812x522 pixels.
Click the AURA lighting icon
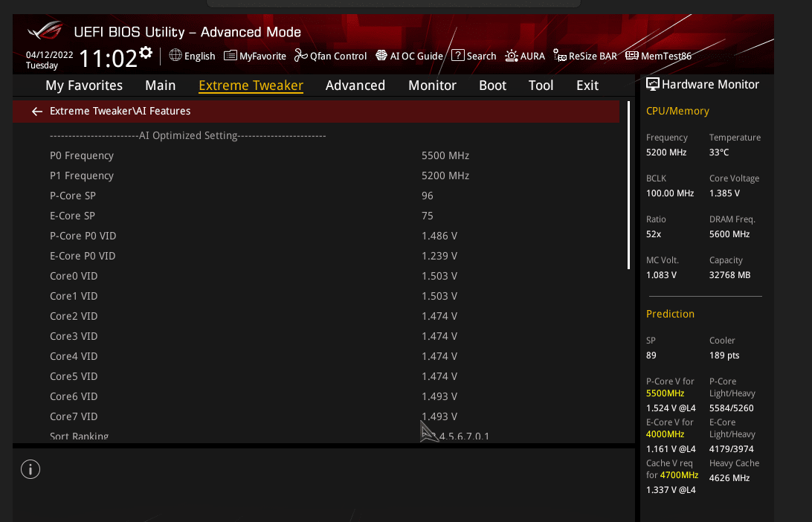point(512,56)
